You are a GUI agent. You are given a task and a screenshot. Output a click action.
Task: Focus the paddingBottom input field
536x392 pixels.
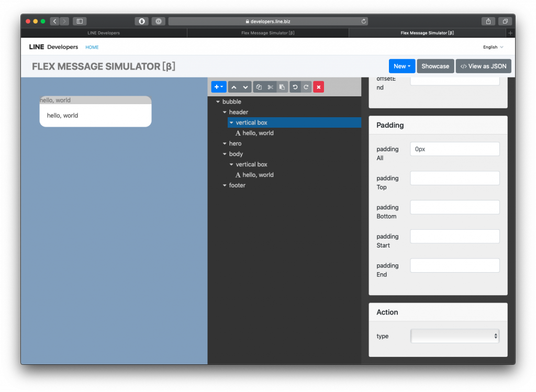455,207
